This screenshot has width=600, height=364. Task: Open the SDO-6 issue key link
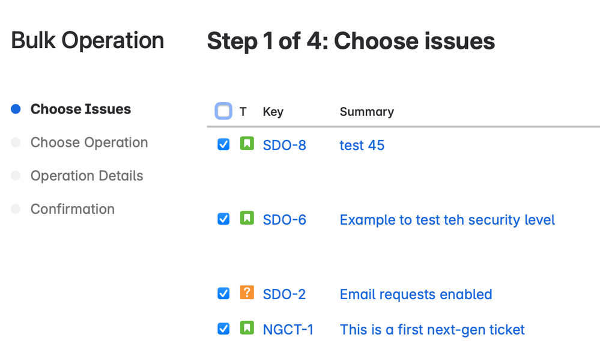click(x=284, y=220)
